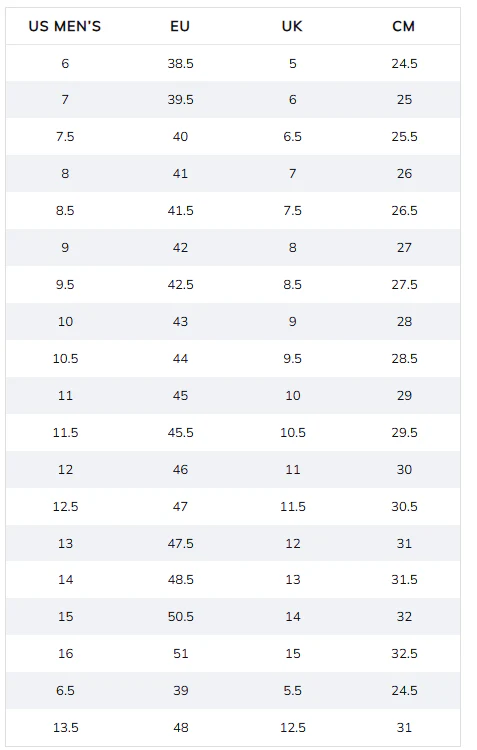Click EU size 50.5 cell
This screenshot has width=477, height=750.
click(x=180, y=617)
